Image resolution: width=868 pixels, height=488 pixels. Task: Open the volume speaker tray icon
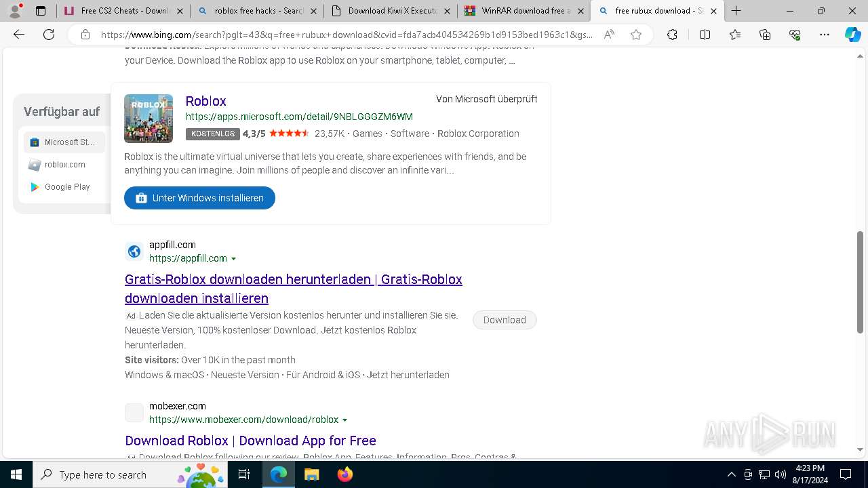tap(781, 474)
